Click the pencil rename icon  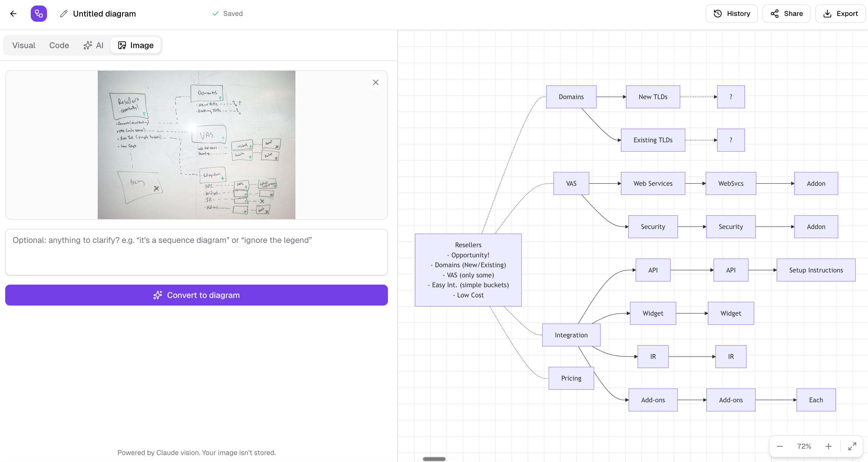tap(64, 14)
